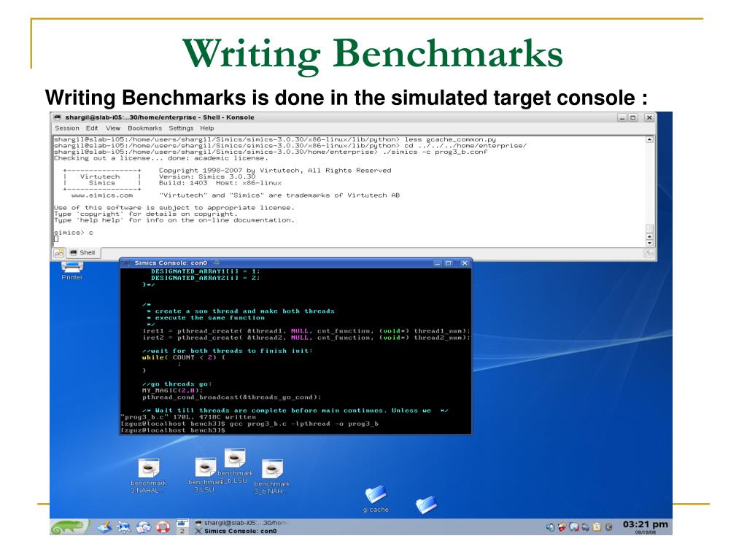Click the 'gcc prog3_b.c -lpthread -o prog3_b' line
The image size is (747, 560).
coord(304,424)
